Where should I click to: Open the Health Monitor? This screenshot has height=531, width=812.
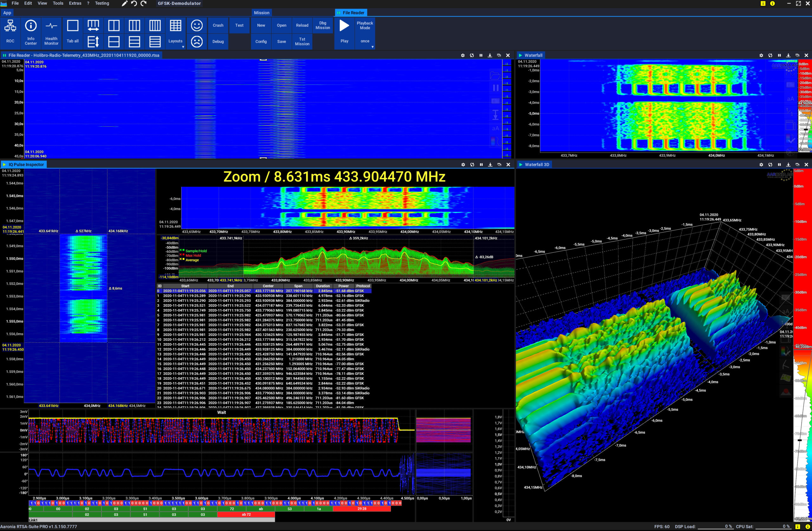pos(51,26)
